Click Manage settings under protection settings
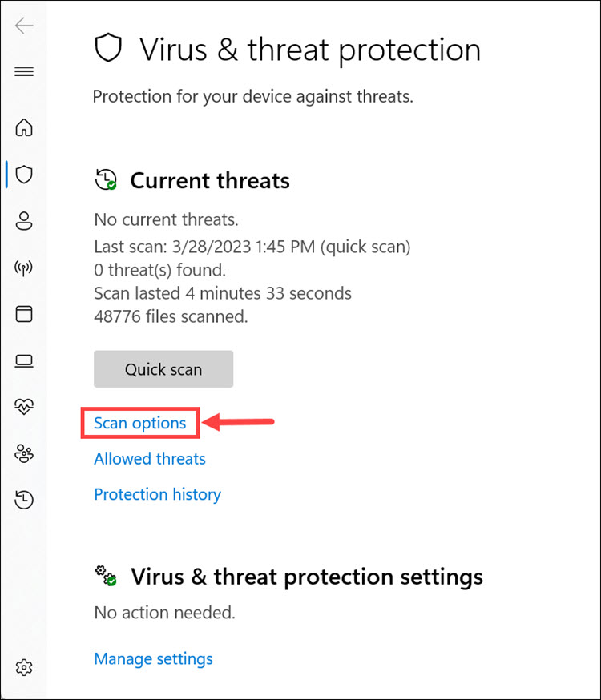 [153, 658]
